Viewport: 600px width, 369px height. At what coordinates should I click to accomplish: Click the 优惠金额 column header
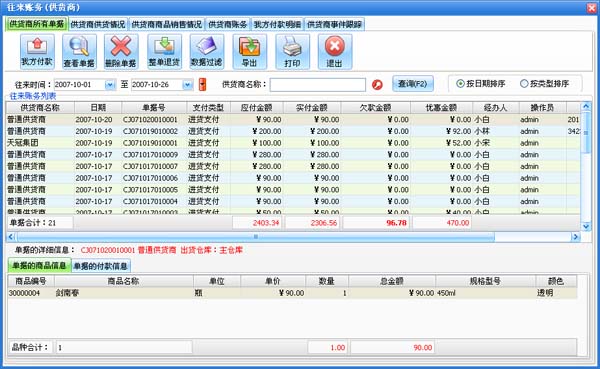tap(442, 108)
